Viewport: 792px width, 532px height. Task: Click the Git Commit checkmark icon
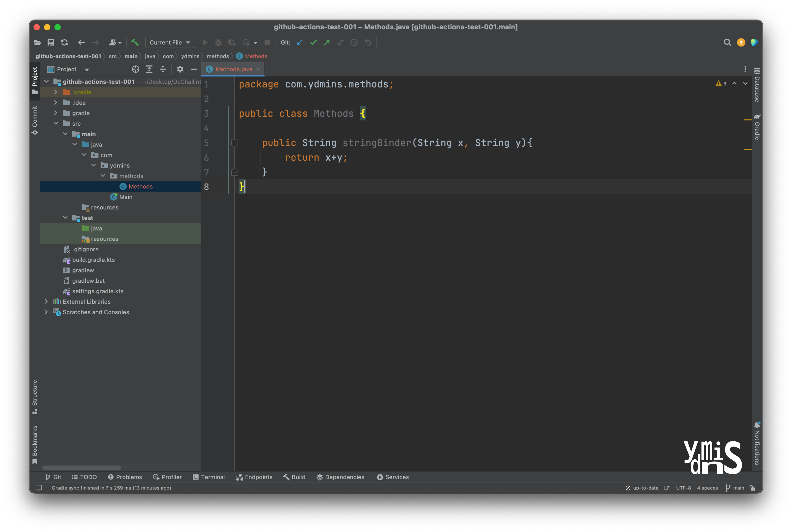[x=313, y=43]
